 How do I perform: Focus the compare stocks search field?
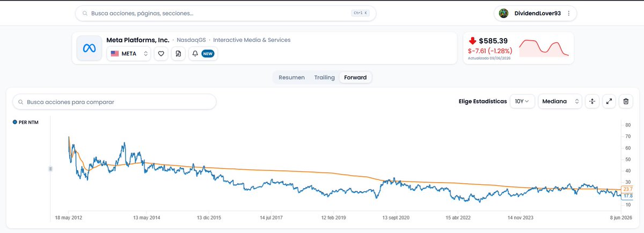click(x=114, y=102)
